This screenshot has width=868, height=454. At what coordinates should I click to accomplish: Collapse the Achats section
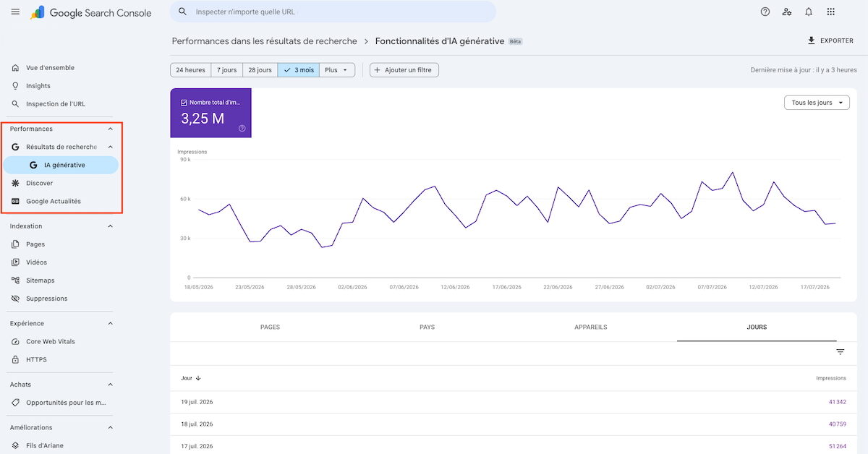[x=111, y=385]
